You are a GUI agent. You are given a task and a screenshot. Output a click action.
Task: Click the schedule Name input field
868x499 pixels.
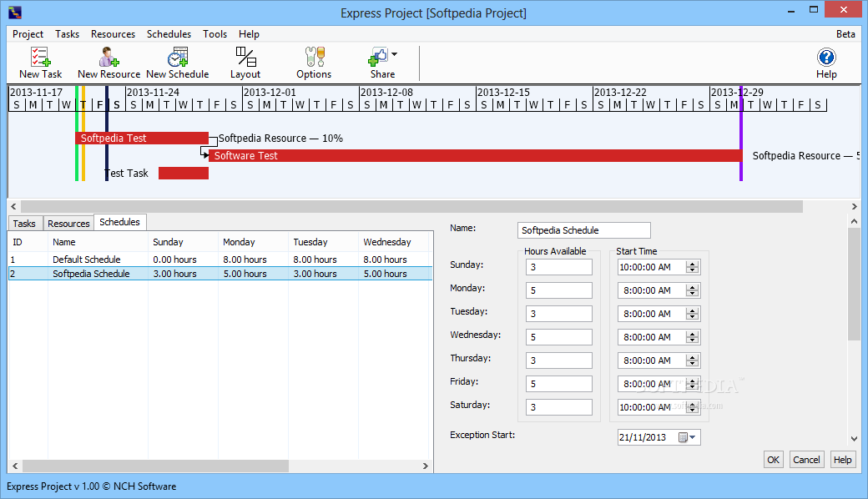(x=584, y=230)
